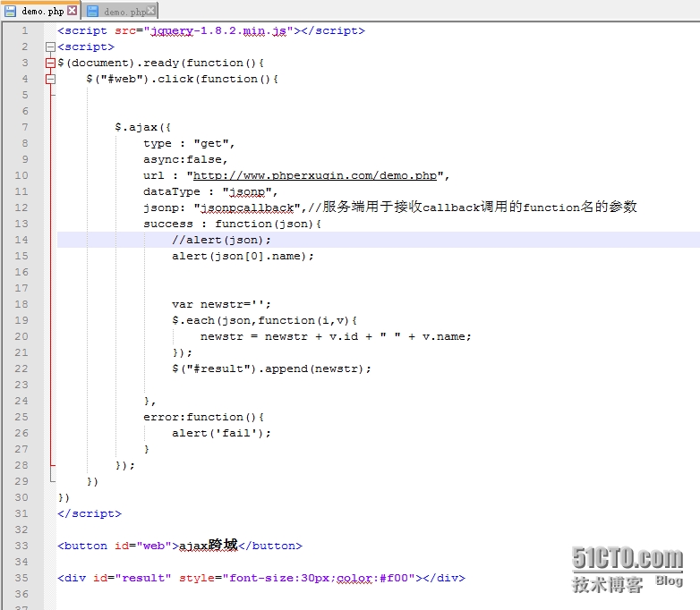Open the phperxuqin.com/demo.php URL link
The width and height of the screenshot is (700, 610).
[x=315, y=175]
